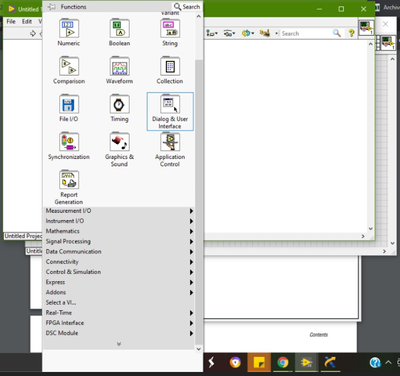Open the Align Objects dropdown in toolbar
Screen dimensions: 400x376
click(x=212, y=33)
